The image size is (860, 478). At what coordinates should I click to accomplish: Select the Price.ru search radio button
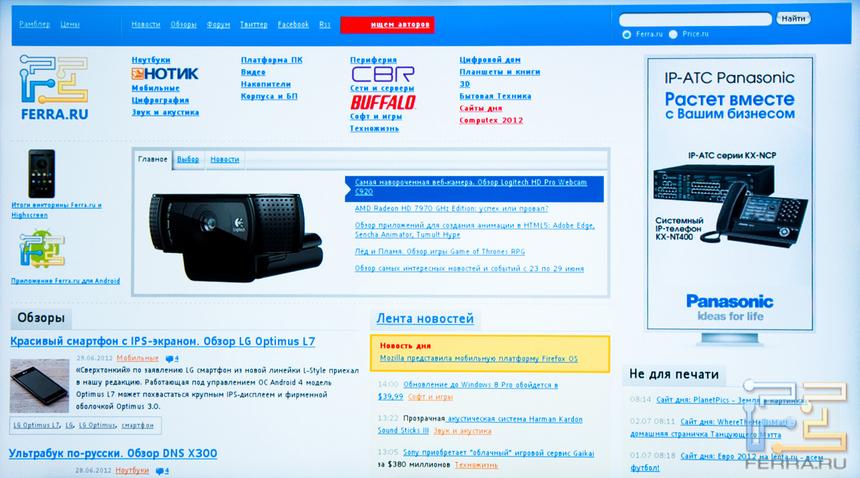pos(673,35)
